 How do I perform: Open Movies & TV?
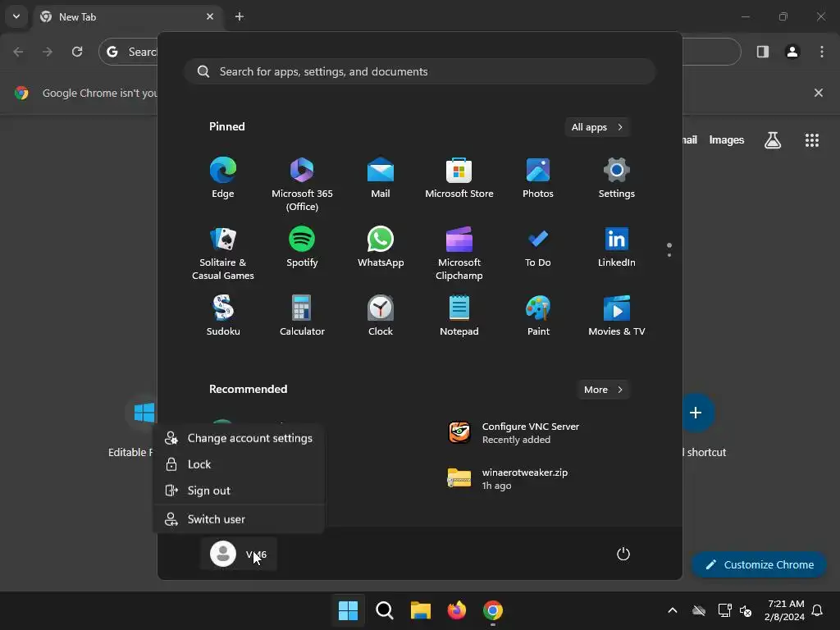click(617, 316)
